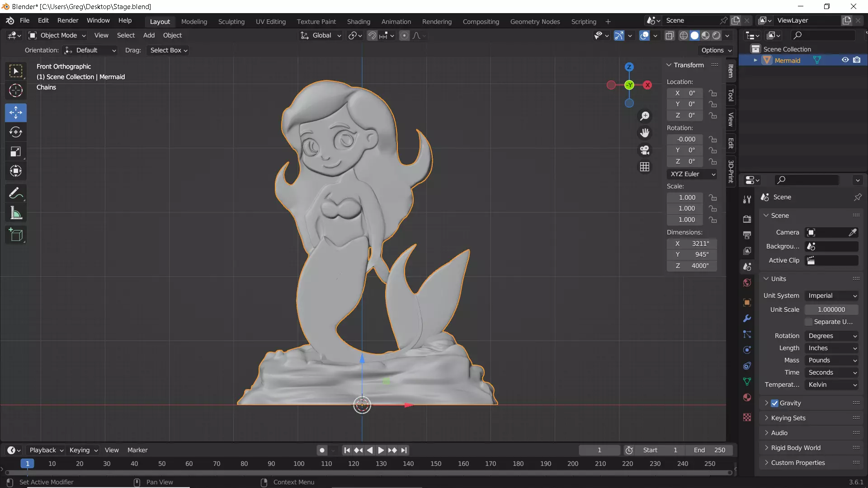Open Length Inches dropdown
Viewport: 868px width, 488px height.
[x=831, y=348]
